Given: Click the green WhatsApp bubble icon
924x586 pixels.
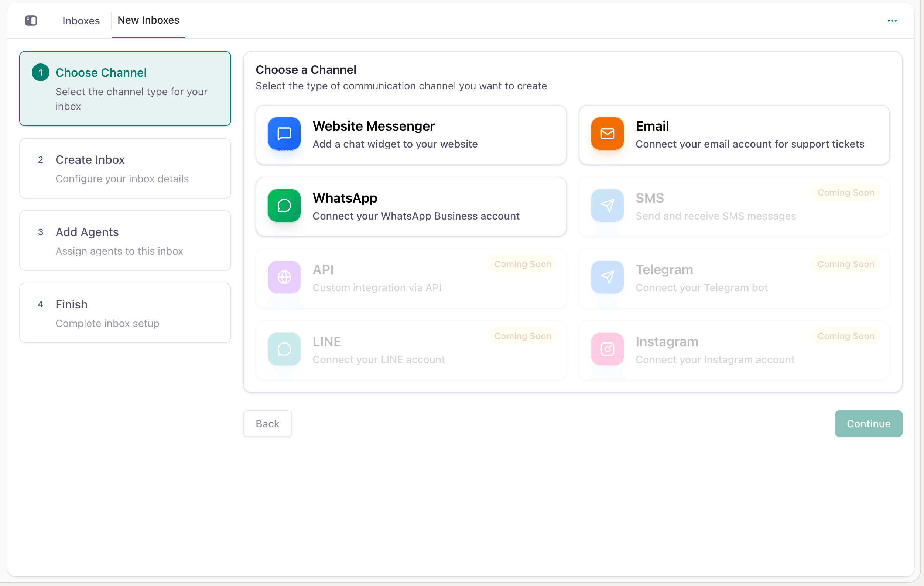Looking at the screenshot, I should point(284,206).
